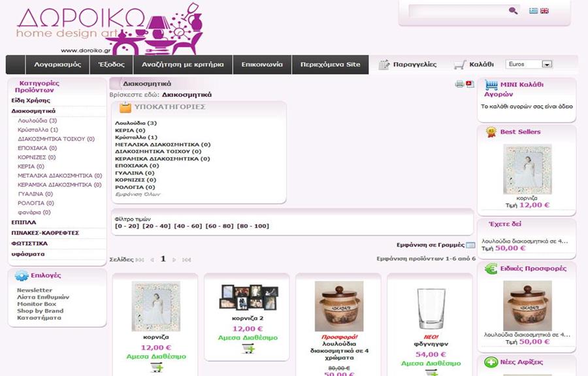Click the Εμφάνιση σε Γραμμές view icon
Viewport: 588px width, 376px height.
point(470,245)
